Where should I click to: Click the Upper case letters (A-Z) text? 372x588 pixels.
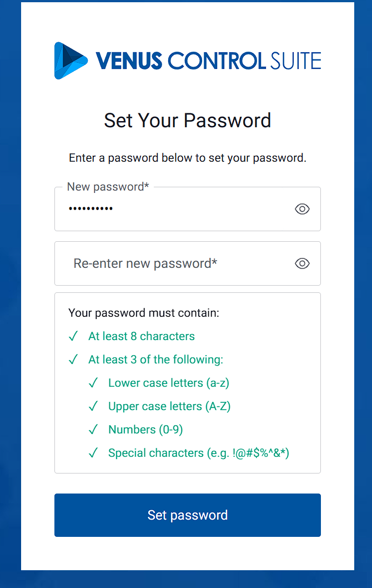[x=169, y=406]
